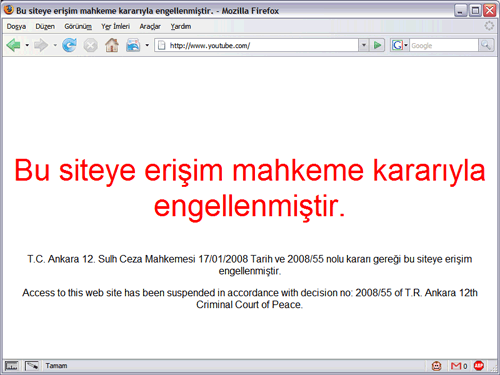500x375 pixels.
Task: Click the 'Tamam' status bar text
Action: (56, 366)
